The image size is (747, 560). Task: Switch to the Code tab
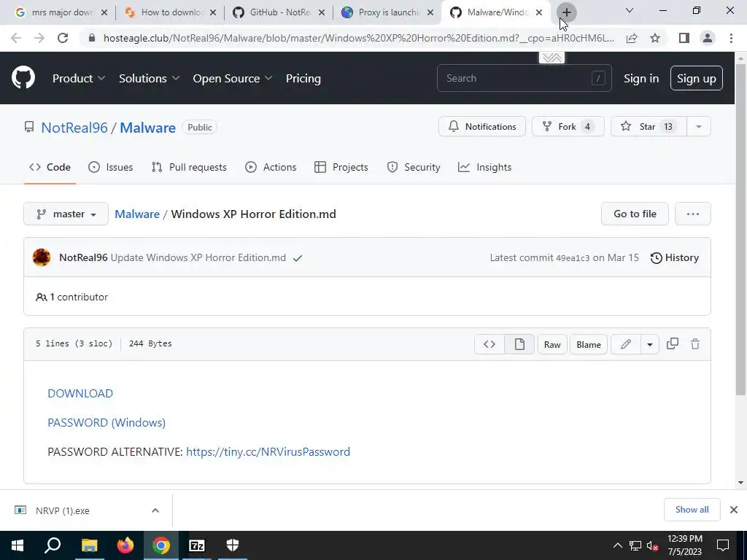coord(50,167)
